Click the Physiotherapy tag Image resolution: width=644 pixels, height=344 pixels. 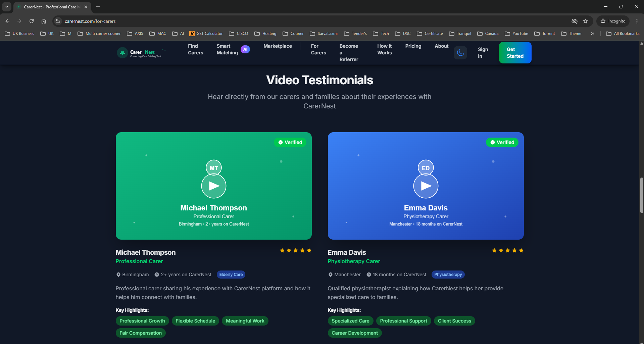pos(448,275)
